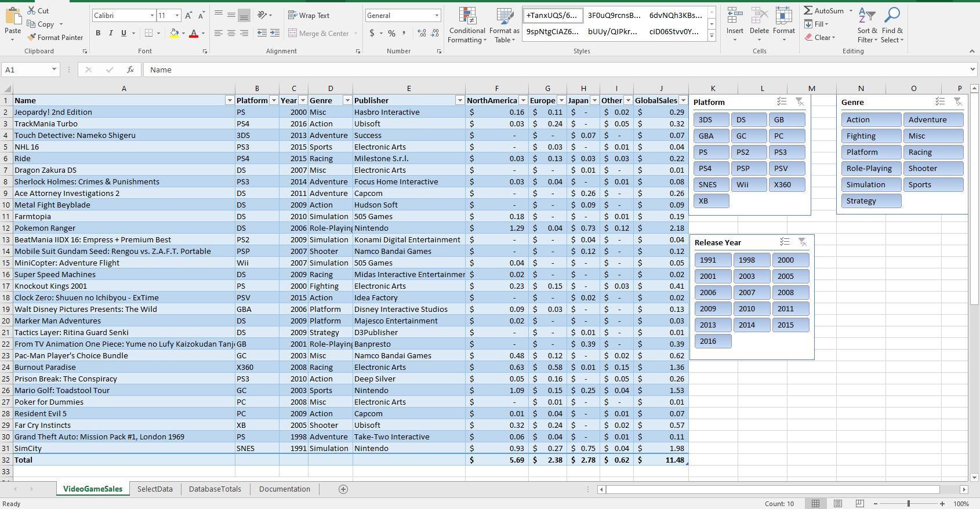Switch to the DatabaseTotals sheet tab
980x509 pixels.
pyautogui.click(x=215, y=489)
